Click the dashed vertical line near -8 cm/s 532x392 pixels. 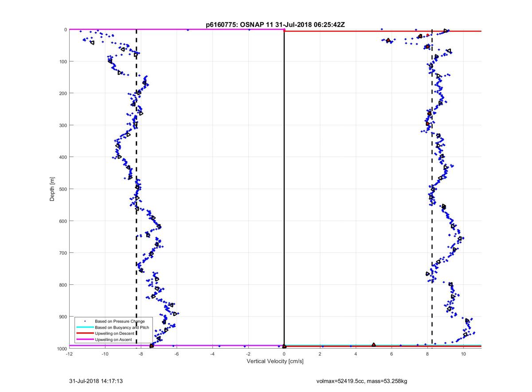[x=136, y=189]
